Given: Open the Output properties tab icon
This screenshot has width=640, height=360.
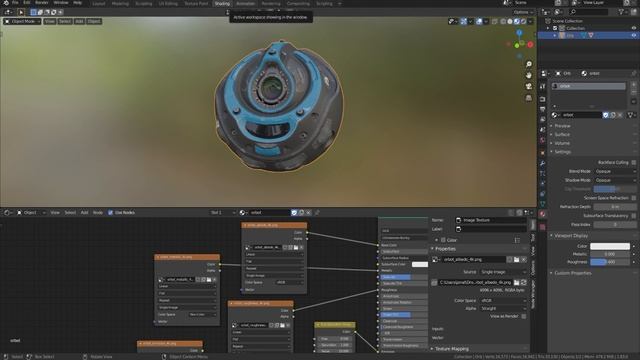Looking at the screenshot, I should tap(542, 109).
